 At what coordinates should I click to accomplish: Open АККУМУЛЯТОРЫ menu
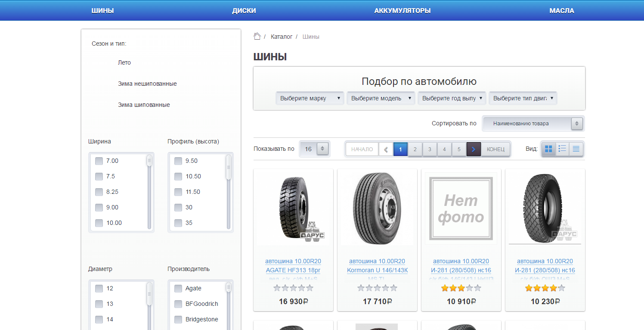tap(402, 10)
